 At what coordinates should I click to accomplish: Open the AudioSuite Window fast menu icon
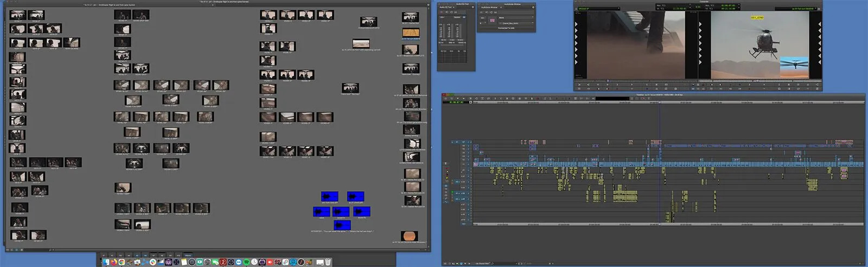[533, 7]
